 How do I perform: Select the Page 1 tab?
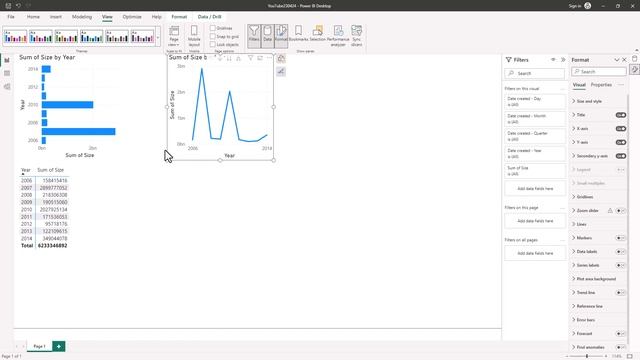40,346
